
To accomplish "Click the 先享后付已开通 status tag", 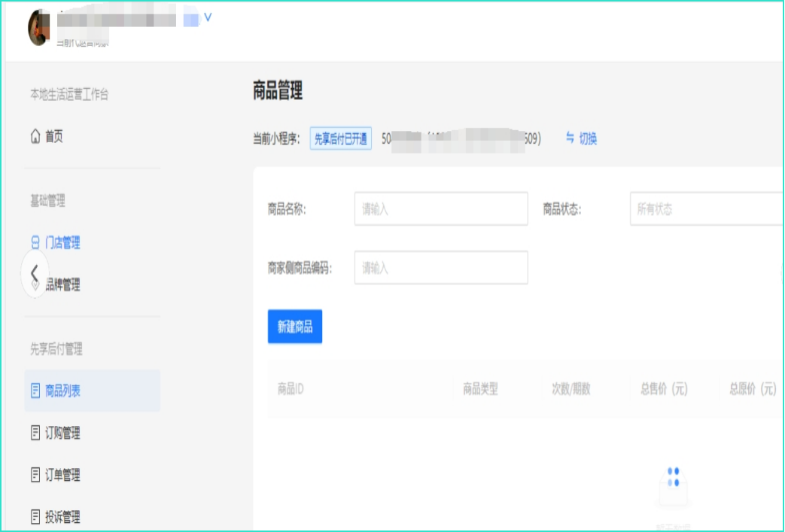I will [x=341, y=138].
